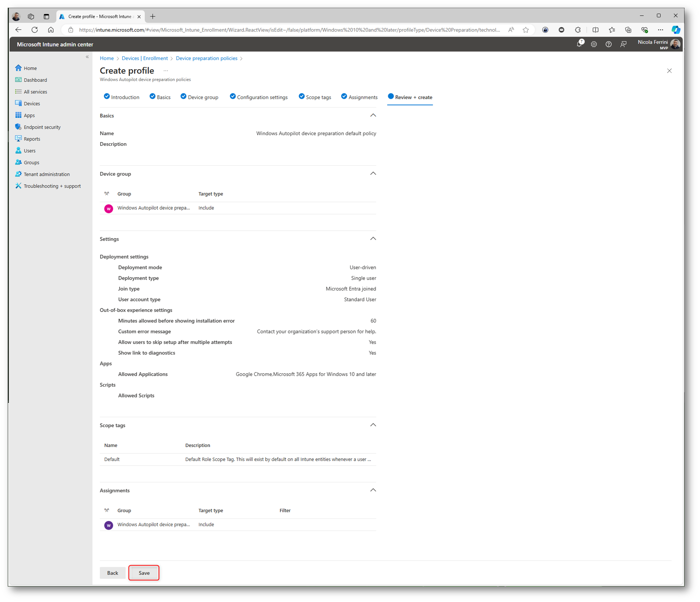Select the group row under Device group

(238, 208)
